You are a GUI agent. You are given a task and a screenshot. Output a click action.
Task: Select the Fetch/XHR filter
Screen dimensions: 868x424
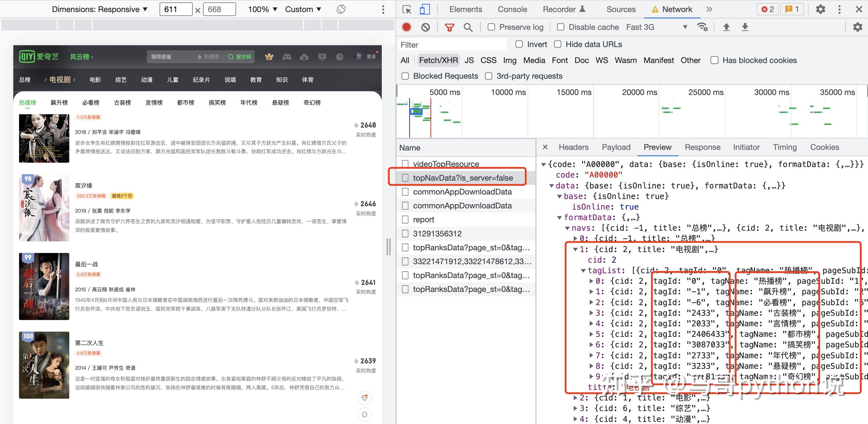pos(438,60)
